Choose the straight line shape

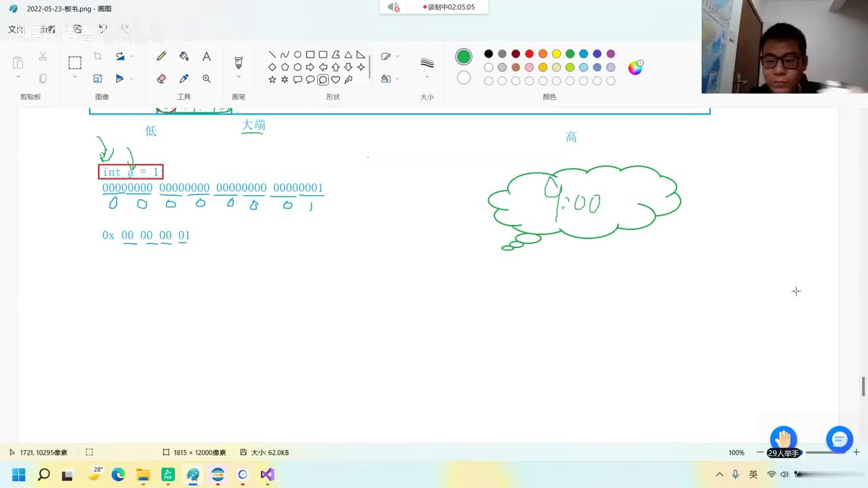tap(272, 55)
